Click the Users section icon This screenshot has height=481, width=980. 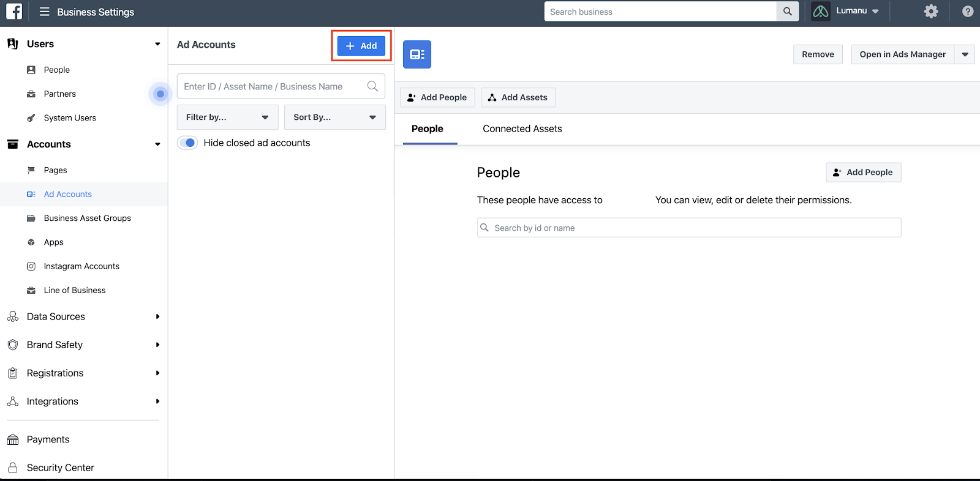click(x=13, y=44)
